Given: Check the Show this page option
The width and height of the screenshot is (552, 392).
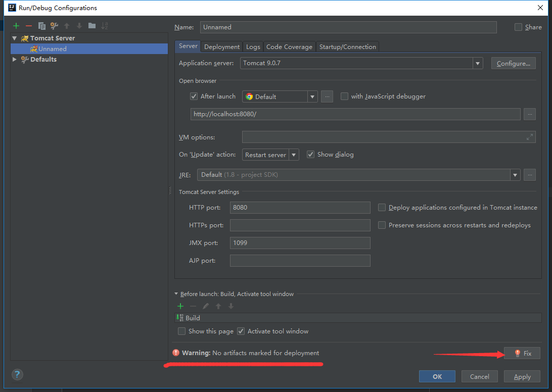Looking at the screenshot, I should [181, 331].
